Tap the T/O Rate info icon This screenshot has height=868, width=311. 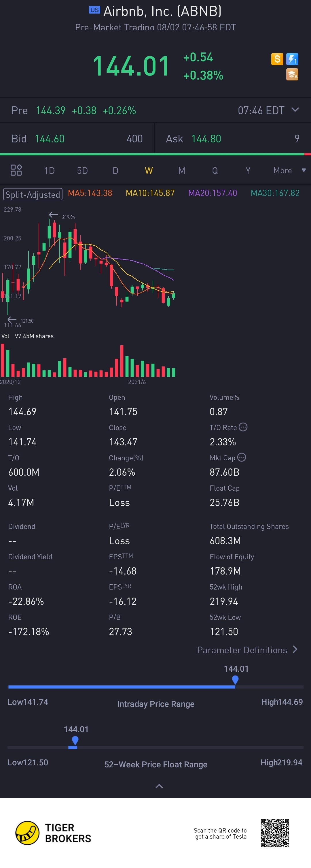[243, 427]
